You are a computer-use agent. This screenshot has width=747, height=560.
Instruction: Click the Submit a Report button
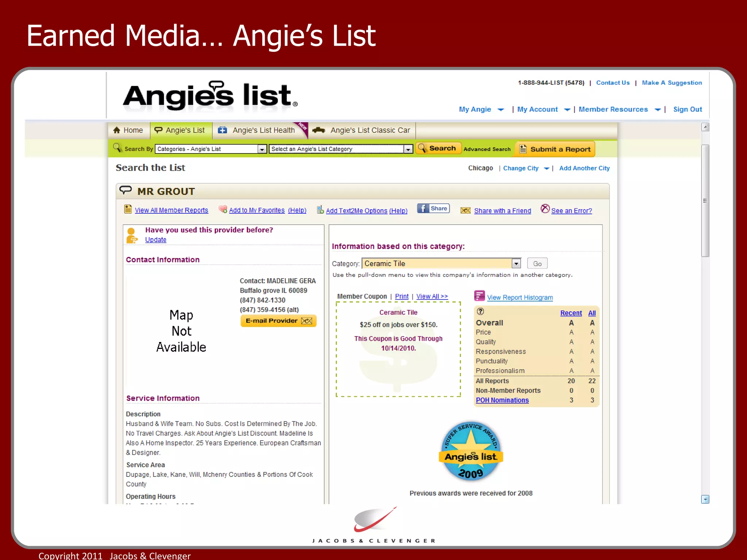coord(555,149)
